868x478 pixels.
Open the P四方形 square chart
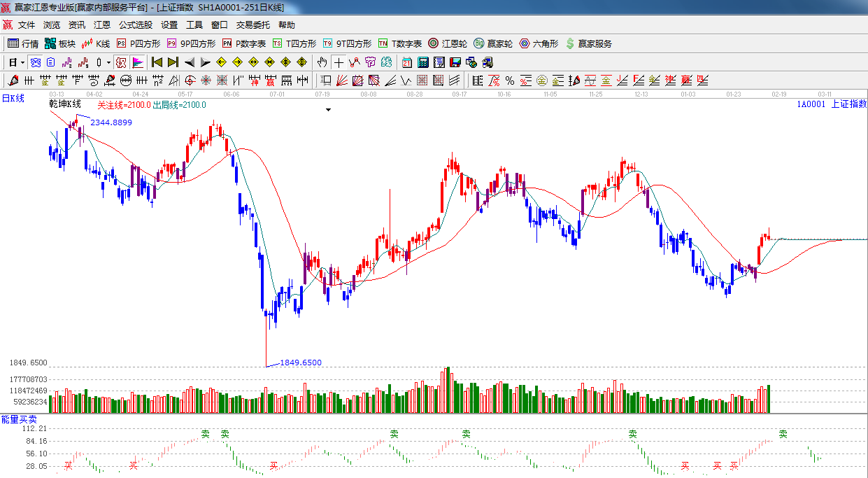(x=138, y=43)
